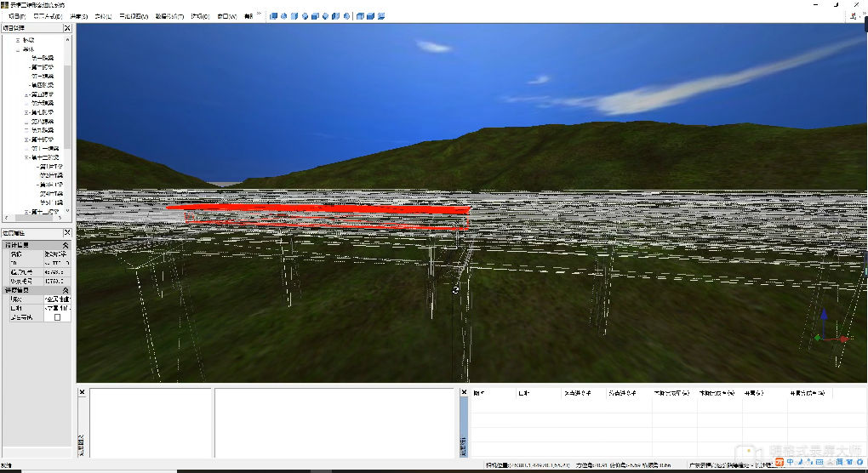
Task: Click the fourth blue view-cube toolbar icon
Action: (305, 16)
